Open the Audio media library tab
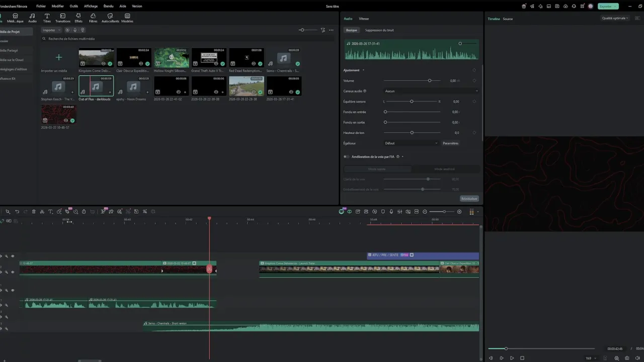Viewport: 644px width, 362px height. (32, 18)
